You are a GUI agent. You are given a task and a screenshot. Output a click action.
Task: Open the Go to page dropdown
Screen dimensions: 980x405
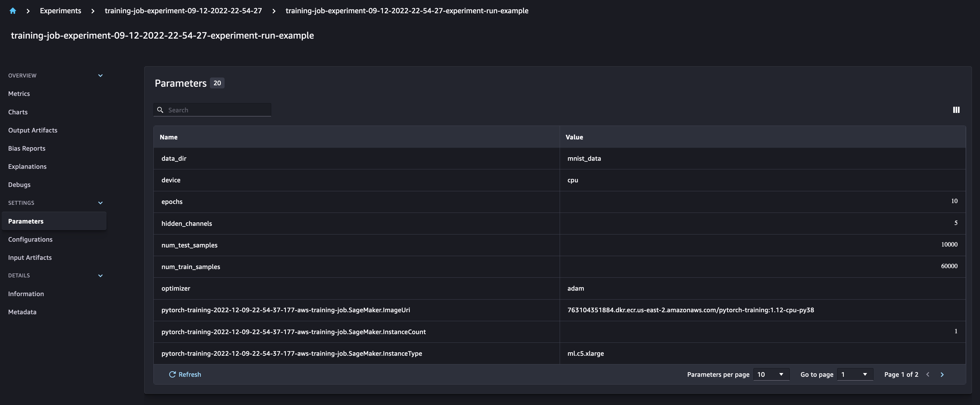(x=855, y=374)
